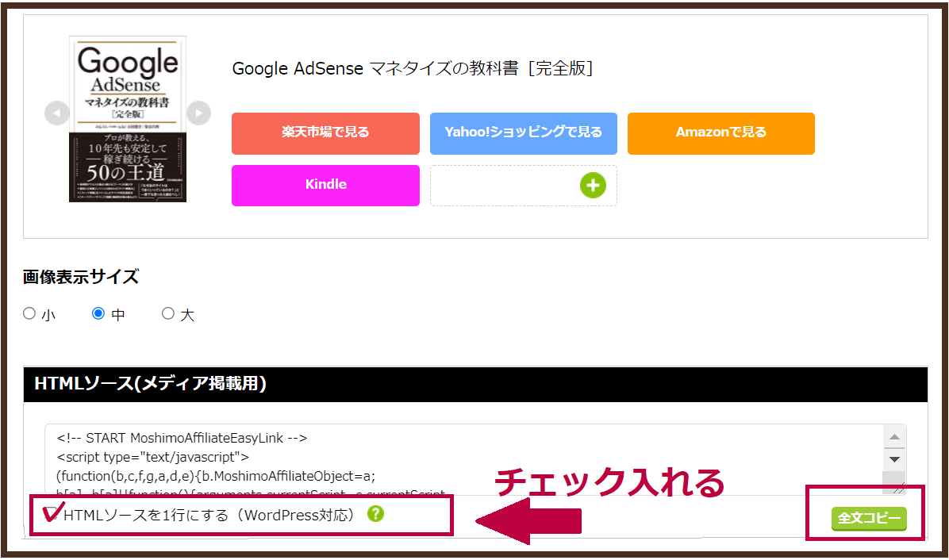Add a new shop button with green plus

[594, 185]
